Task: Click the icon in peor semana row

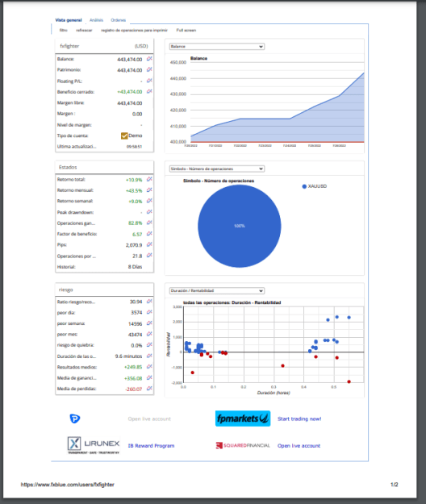Action: point(149,323)
